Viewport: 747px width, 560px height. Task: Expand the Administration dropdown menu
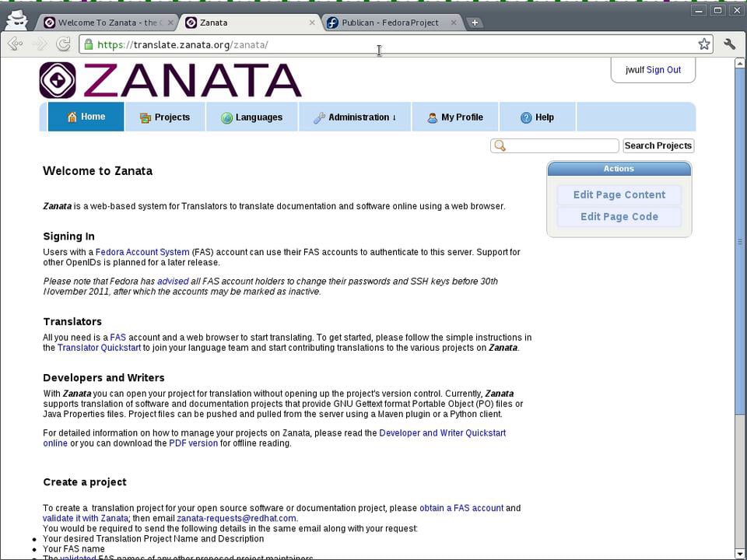[355, 117]
